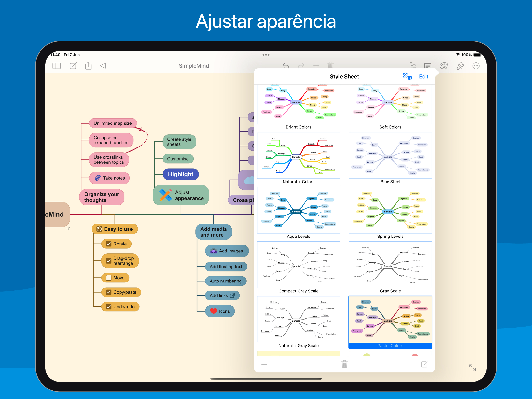
Task: Select the Blue Steel style thumbnail
Action: (390, 156)
